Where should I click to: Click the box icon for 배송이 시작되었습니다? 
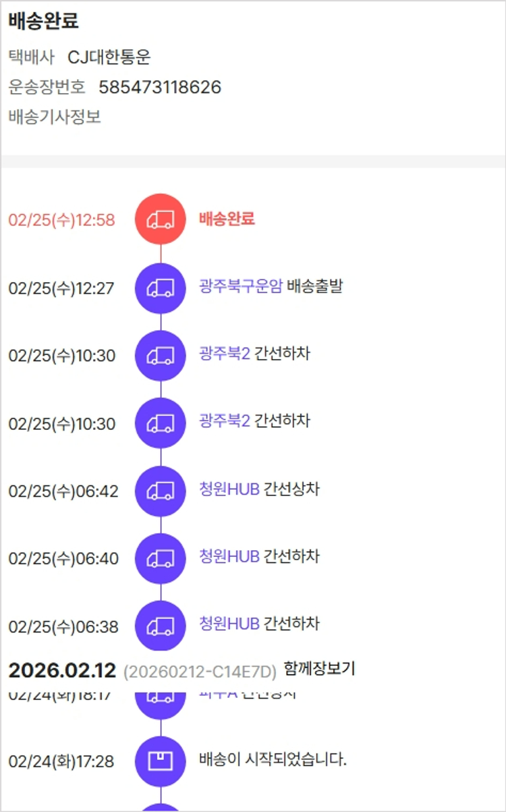(x=161, y=761)
